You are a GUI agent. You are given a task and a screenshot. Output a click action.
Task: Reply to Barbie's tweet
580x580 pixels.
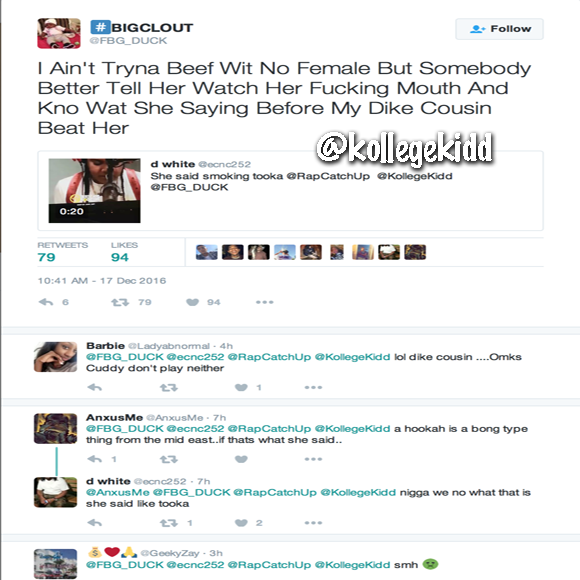(95, 387)
